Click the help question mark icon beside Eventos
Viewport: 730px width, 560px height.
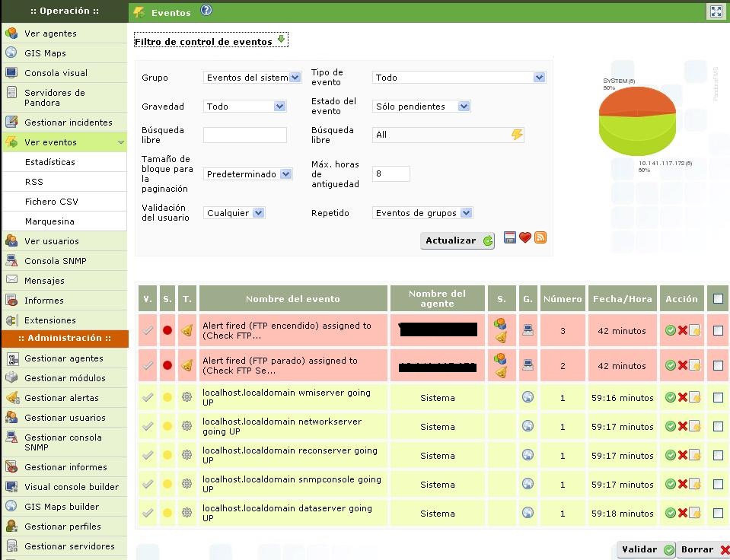[206, 11]
